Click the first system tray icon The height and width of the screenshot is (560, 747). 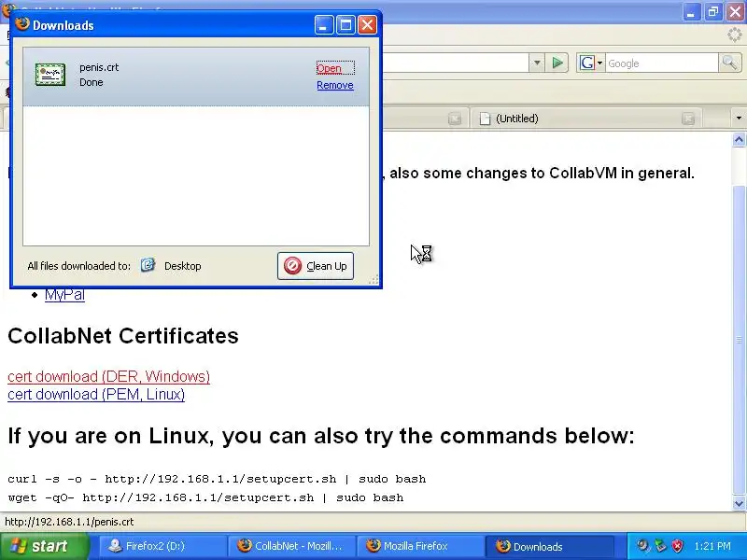[x=643, y=546]
